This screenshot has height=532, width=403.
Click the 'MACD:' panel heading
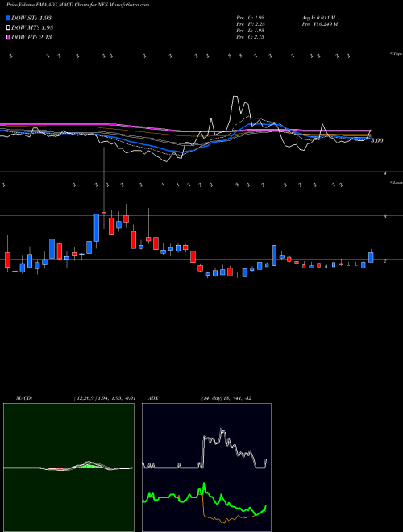tap(24, 398)
